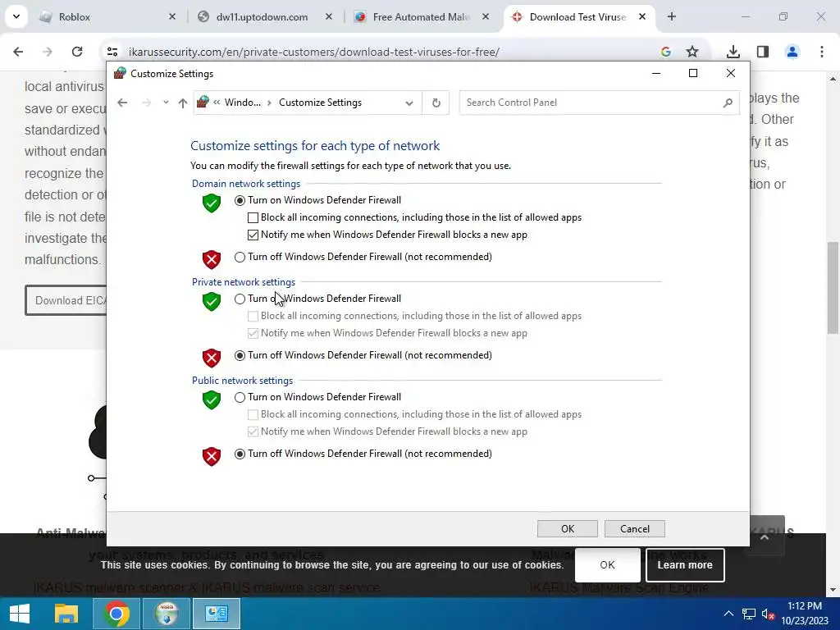Click red shield icon under Public settings
Image resolution: width=840 pixels, height=630 pixels.
[212, 457]
